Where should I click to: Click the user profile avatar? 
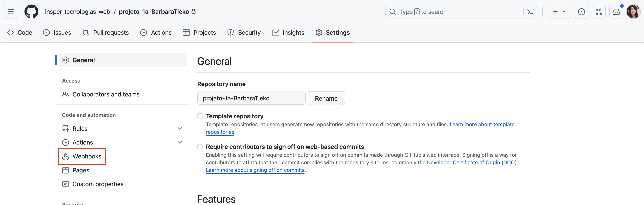tap(633, 11)
